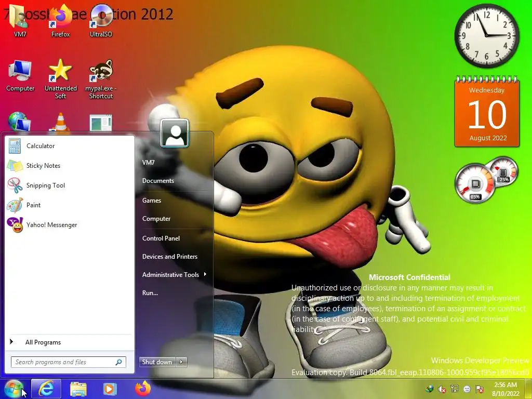The width and height of the screenshot is (532, 399).
Task: Launch Windows Media Player from taskbar
Action: 110,389
